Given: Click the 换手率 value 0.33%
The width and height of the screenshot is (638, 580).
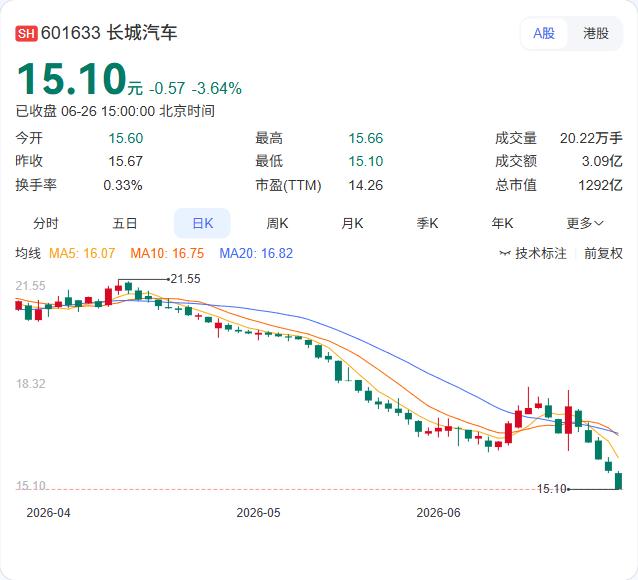Looking at the screenshot, I should pos(123,186).
